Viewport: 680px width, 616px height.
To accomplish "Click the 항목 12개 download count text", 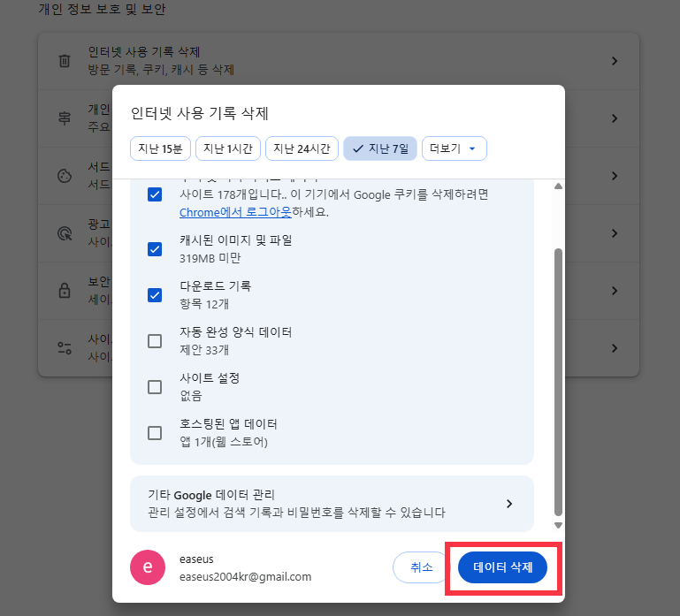I will click(x=204, y=304).
